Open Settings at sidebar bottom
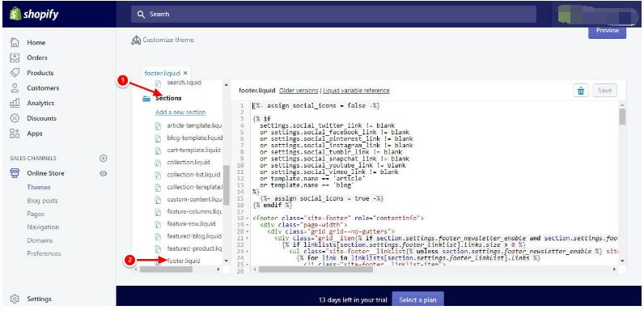The height and width of the screenshot is (310, 644). coord(39,299)
